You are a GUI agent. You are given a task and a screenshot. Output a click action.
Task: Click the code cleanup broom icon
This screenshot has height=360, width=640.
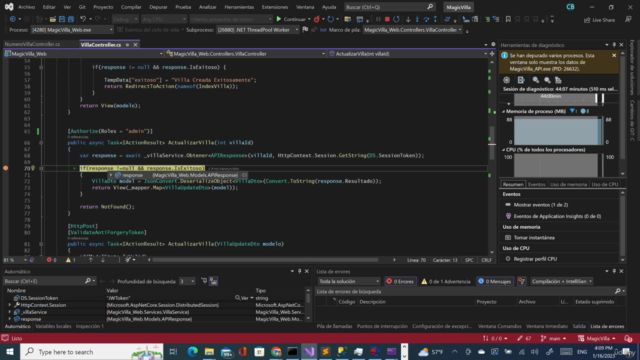[128, 260]
